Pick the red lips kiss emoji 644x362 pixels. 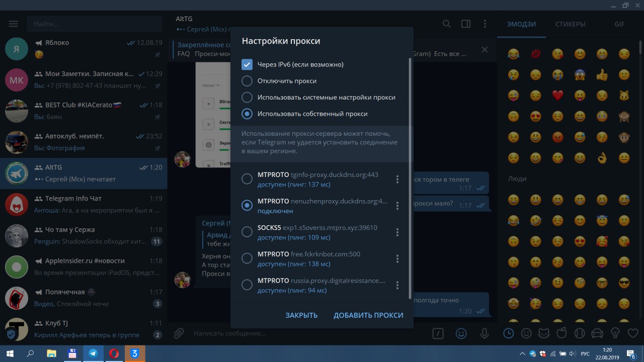pyautogui.click(x=535, y=53)
